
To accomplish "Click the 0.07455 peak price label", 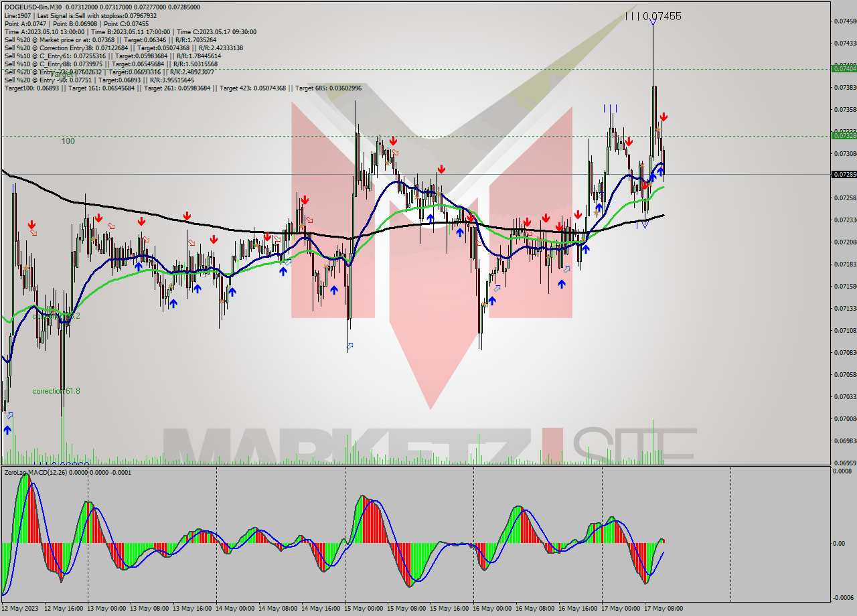I will [x=662, y=16].
